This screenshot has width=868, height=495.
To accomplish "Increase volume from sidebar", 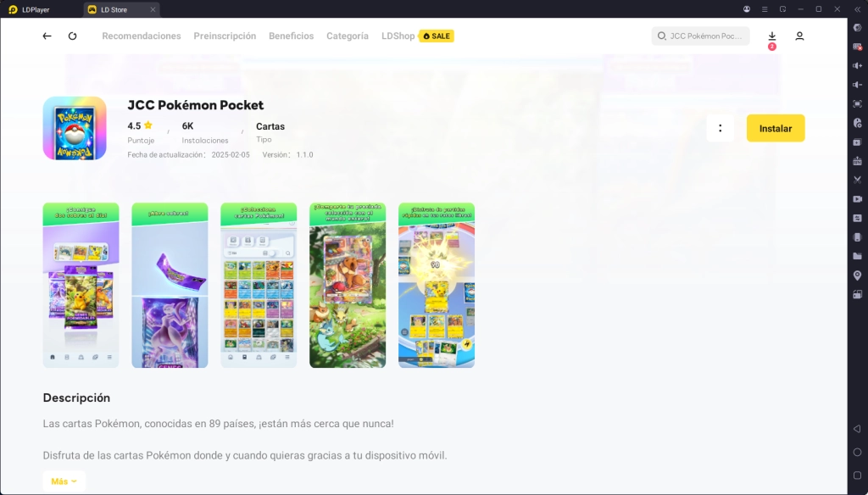I will [x=858, y=66].
